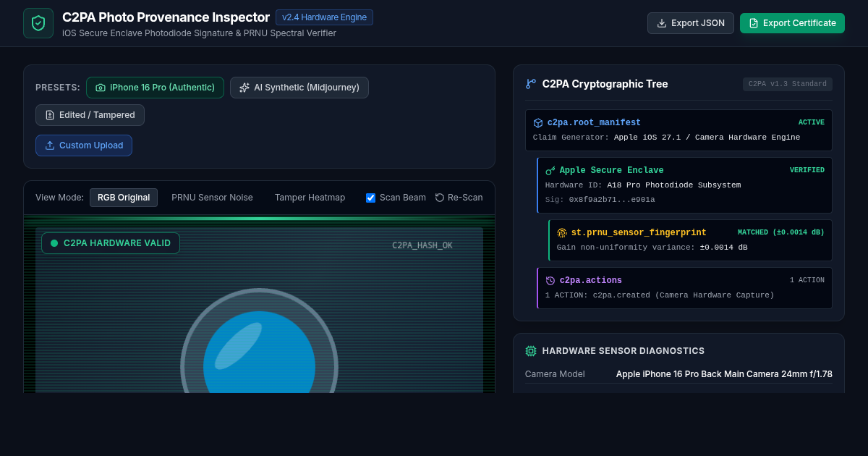Click the Camera Model field label

coord(555,374)
